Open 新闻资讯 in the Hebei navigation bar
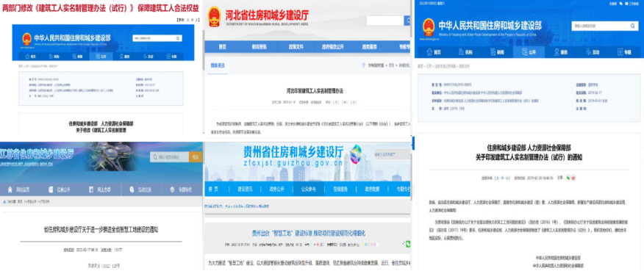 click(260, 46)
